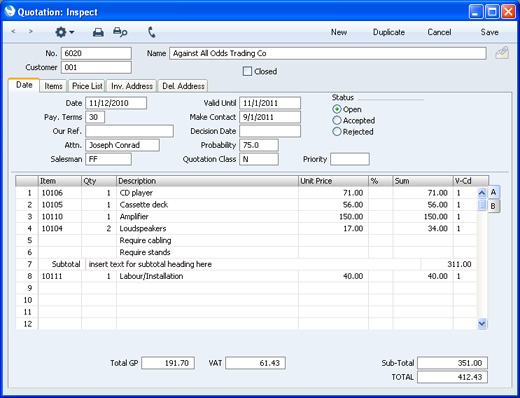Click the Total GP field
Screen dimensions: 520x398
(x=168, y=363)
